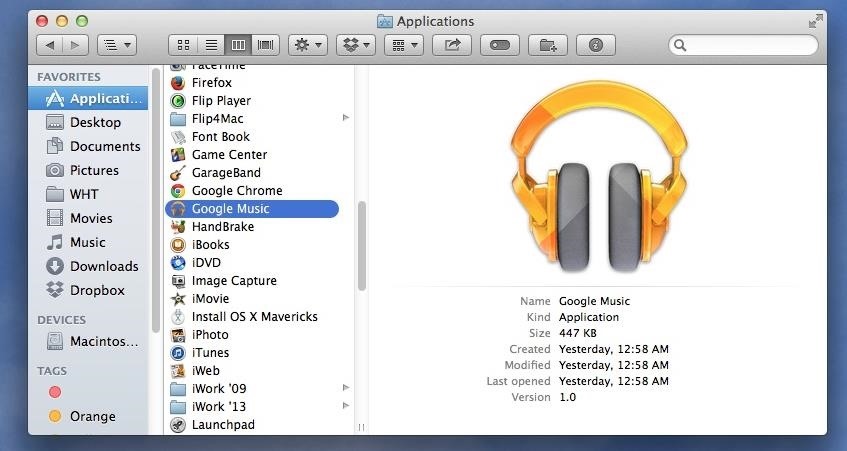
Task: Select the Launchpad app icon
Action: point(178,425)
